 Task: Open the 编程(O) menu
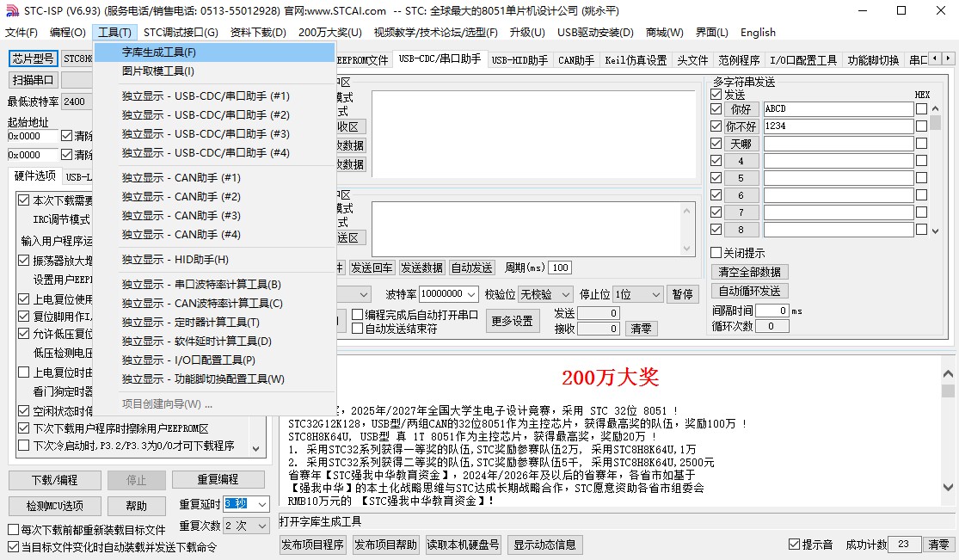tap(68, 33)
